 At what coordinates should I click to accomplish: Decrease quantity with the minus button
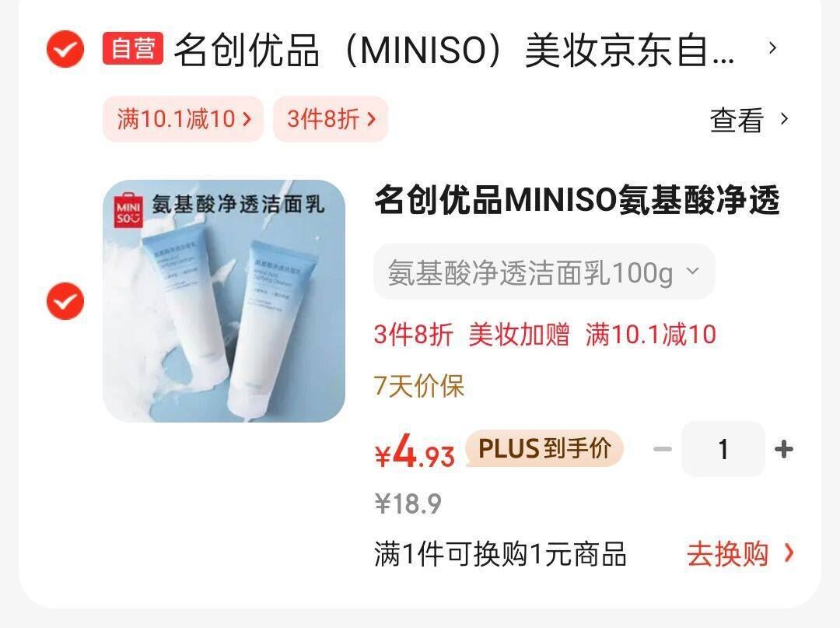[x=663, y=449]
